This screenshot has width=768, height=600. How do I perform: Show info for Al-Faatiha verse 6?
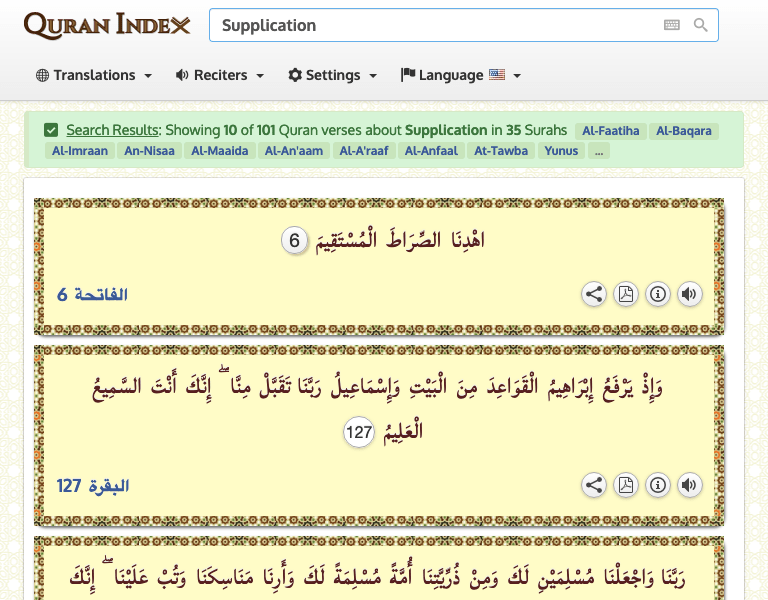[658, 294]
